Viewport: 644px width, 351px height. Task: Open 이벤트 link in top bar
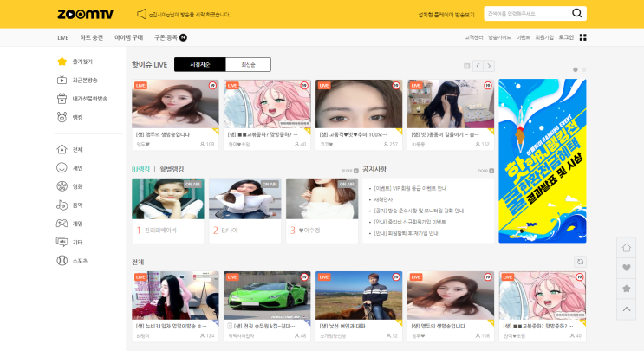(x=523, y=37)
